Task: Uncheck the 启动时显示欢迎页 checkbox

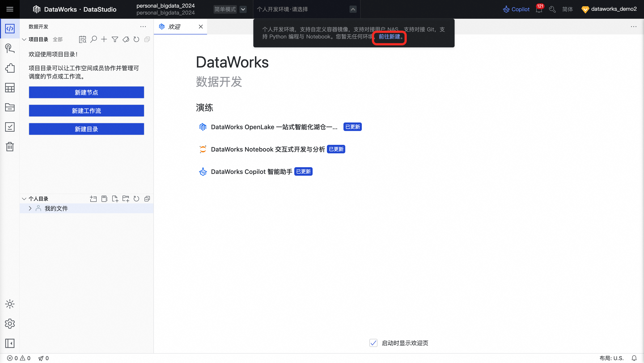Action: pos(373,343)
